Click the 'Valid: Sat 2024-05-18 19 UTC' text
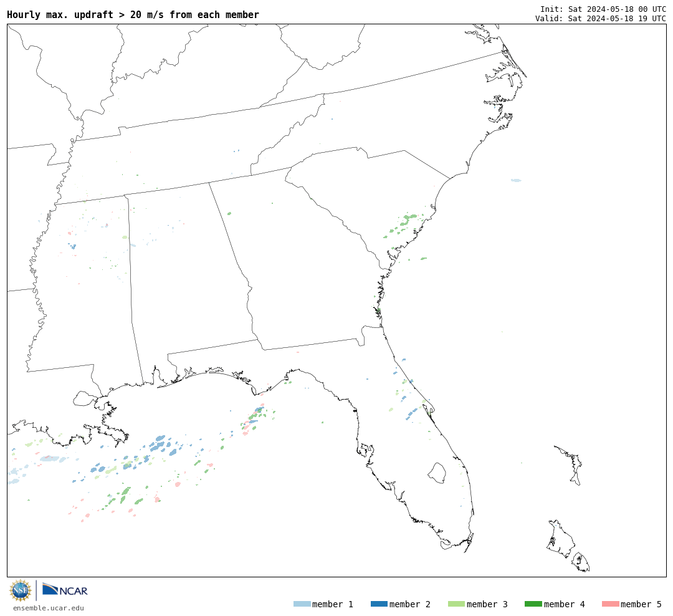673x616 pixels. 601,19
